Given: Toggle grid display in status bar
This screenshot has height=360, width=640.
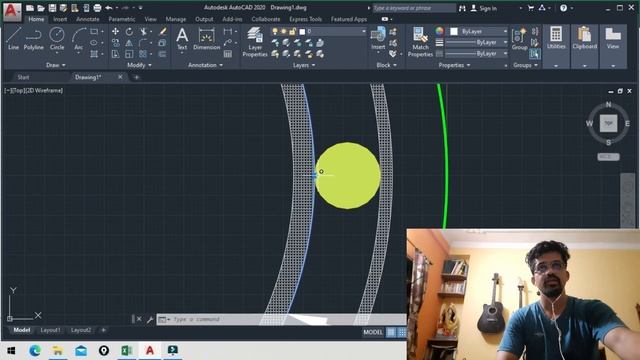Looking at the screenshot, I should click(x=391, y=332).
